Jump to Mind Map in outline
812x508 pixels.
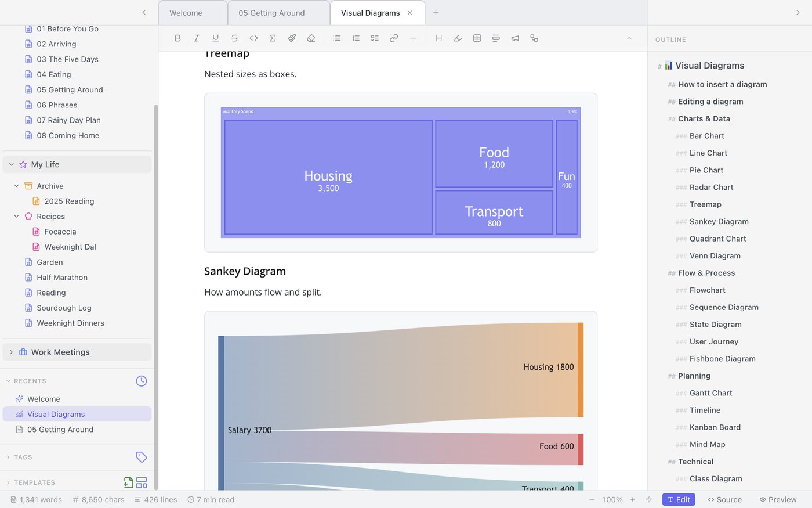tap(708, 444)
